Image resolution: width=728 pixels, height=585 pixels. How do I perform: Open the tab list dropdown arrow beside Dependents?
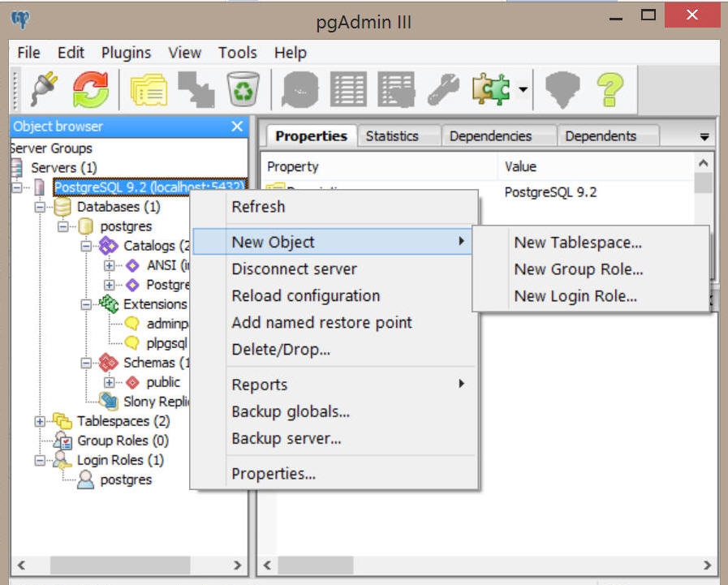point(704,137)
